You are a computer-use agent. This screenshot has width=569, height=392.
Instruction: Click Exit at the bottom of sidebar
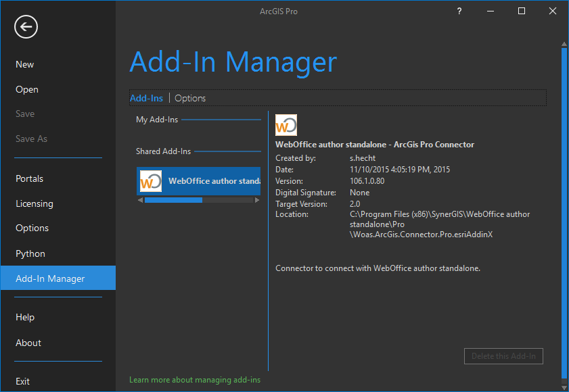(x=22, y=381)
